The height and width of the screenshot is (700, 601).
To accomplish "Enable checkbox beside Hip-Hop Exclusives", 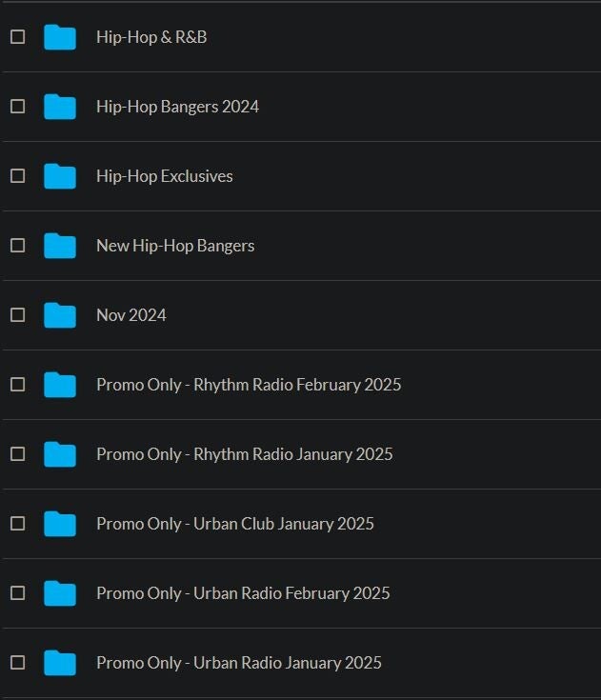I will (x=17, y=176).
